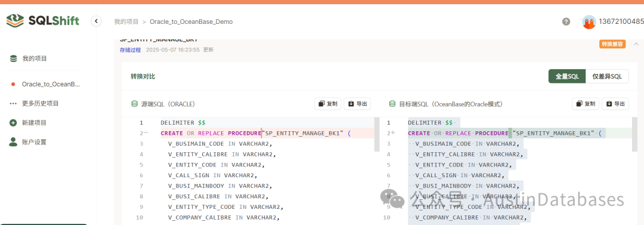Image resolution: width=644 pixels, height=225 pixels.
Task: Click the source SQL pane scrollbar
Action: (x=377, y=134)
